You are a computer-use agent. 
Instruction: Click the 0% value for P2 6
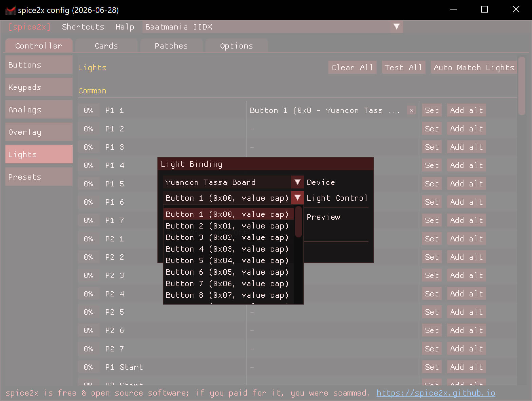coord(89,330)
